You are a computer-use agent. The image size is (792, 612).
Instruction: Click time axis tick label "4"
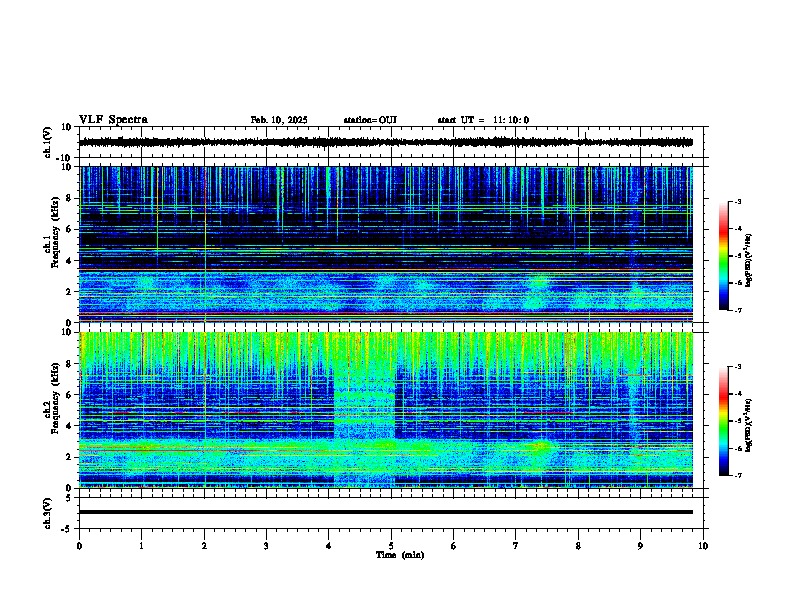(329, 546)
